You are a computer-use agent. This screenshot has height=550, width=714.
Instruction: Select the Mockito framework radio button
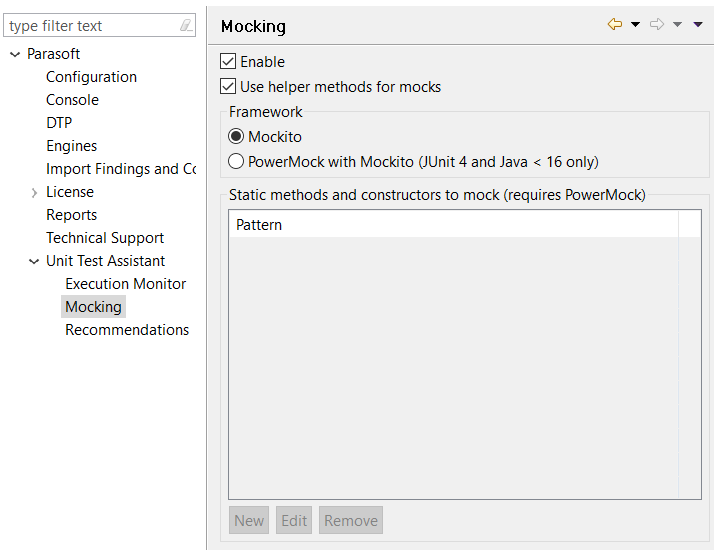click(236, 136)
